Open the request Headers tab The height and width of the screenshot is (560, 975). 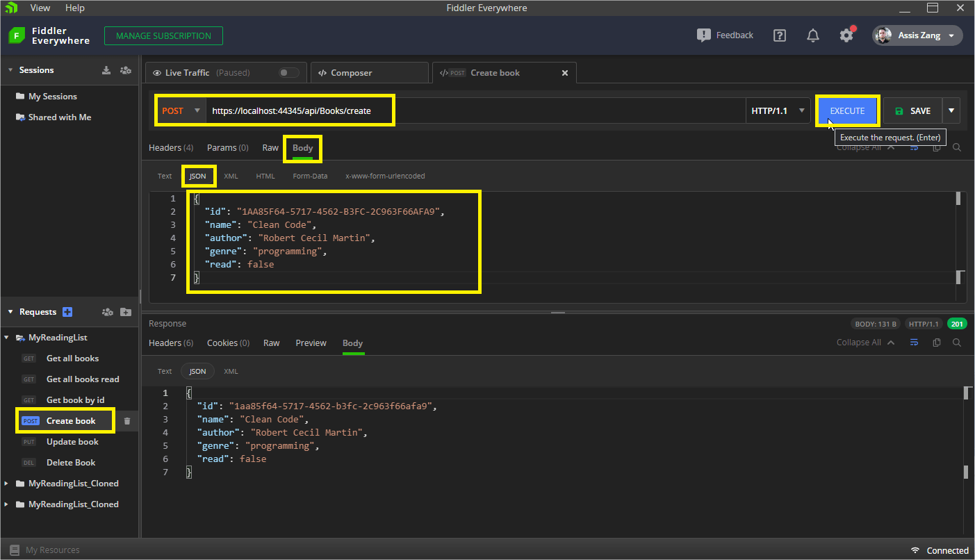coord(172,148)
